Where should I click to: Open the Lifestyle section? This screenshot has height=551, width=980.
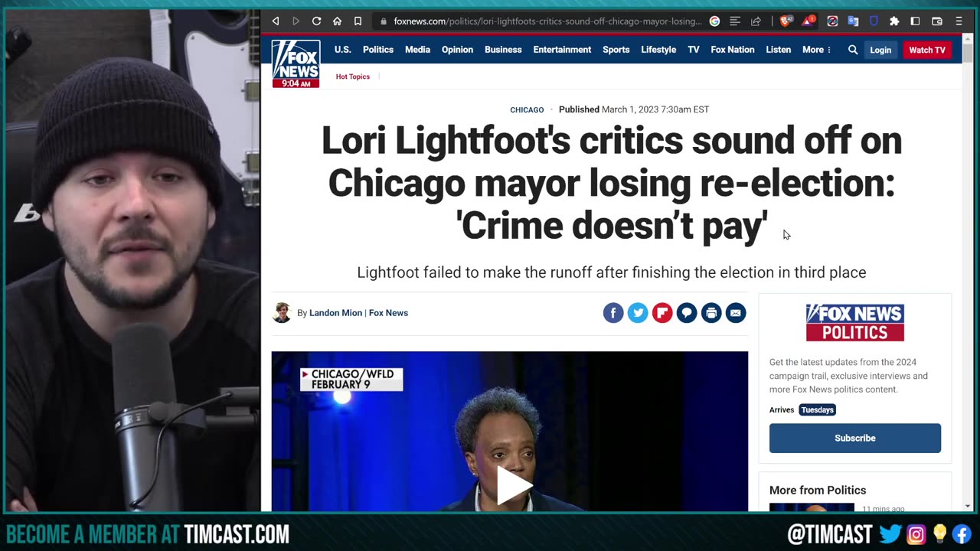(658, 50)
